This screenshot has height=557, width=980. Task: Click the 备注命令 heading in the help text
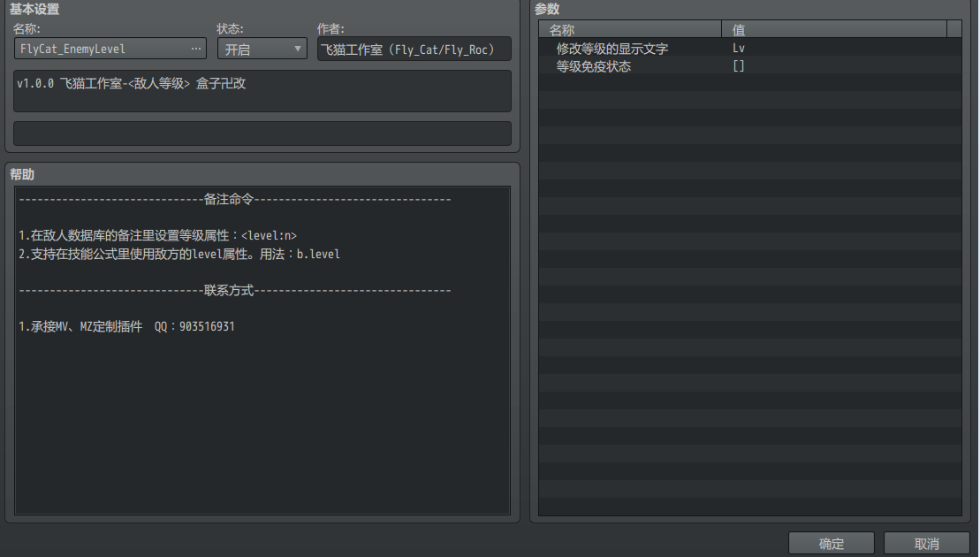(x=229, y=200)
